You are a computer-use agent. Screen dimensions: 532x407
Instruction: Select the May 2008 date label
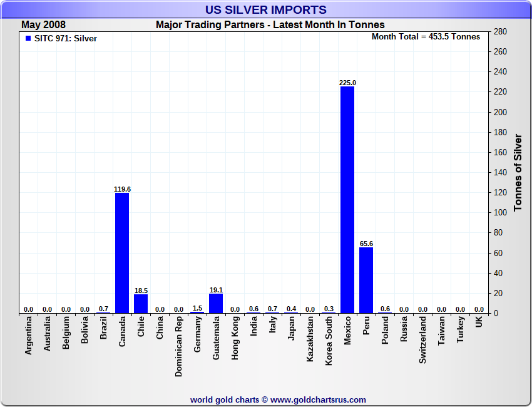coord(43,25)
